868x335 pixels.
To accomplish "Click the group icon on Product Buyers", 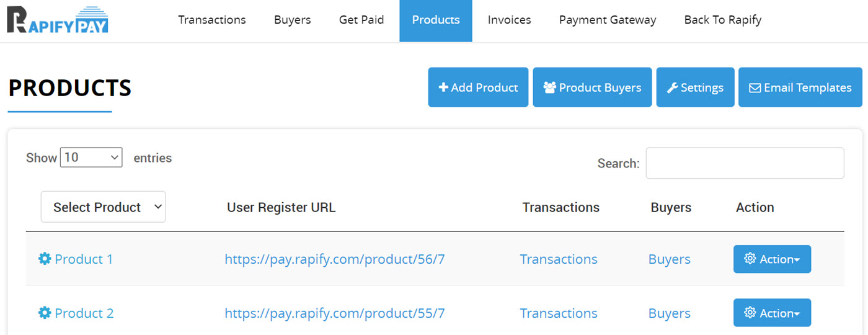I will pos(549,87).
